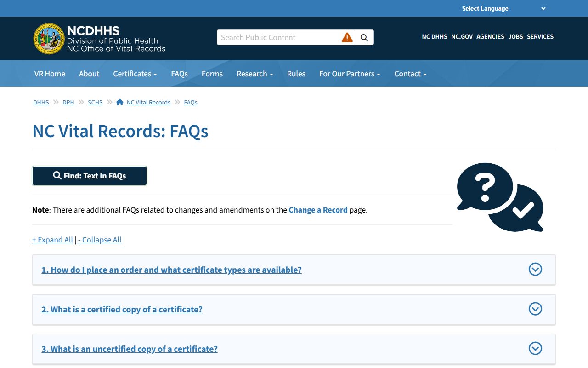This screenshot has height=368, width=588.
Task: Click the question and checkmark bubbles graphic
Action: click(500, 197)
